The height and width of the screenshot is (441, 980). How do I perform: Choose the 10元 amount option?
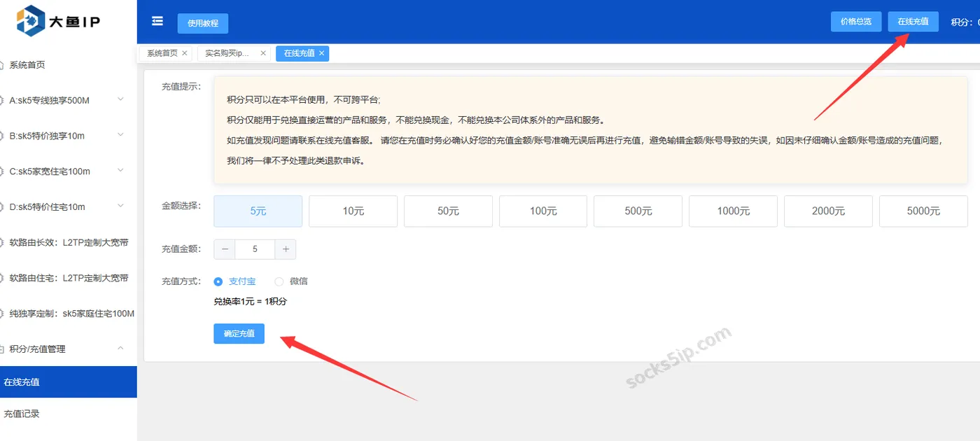[353, 211]
